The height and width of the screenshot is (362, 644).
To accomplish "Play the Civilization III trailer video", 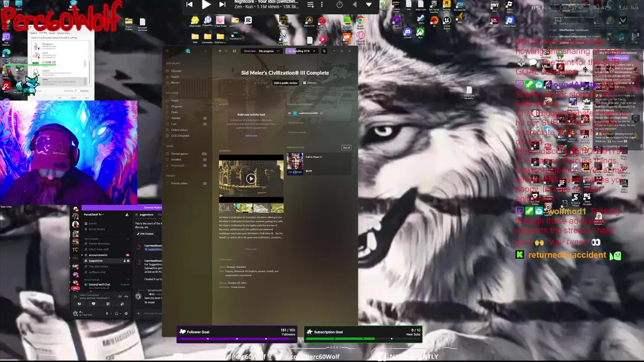I will coord(251,178).
